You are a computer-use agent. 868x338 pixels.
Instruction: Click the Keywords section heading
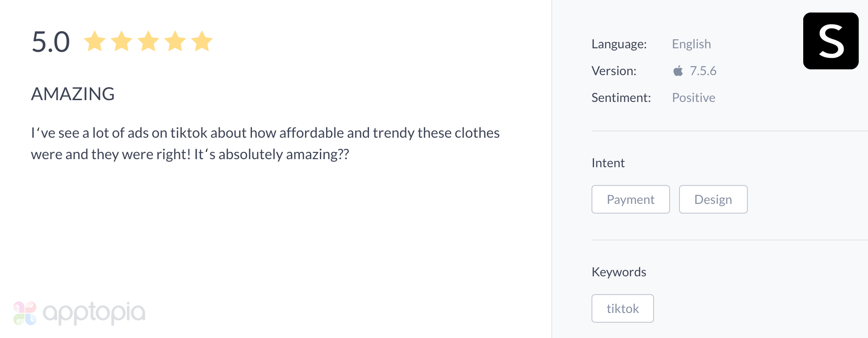click(619, 271)
